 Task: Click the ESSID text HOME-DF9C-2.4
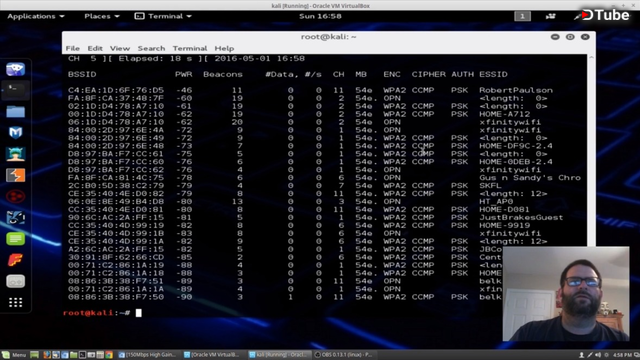516,146
